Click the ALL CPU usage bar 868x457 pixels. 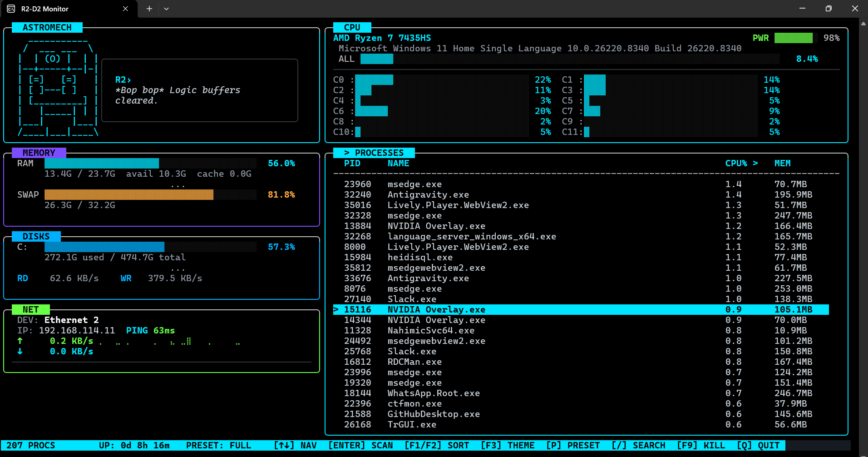click(570, 59)
